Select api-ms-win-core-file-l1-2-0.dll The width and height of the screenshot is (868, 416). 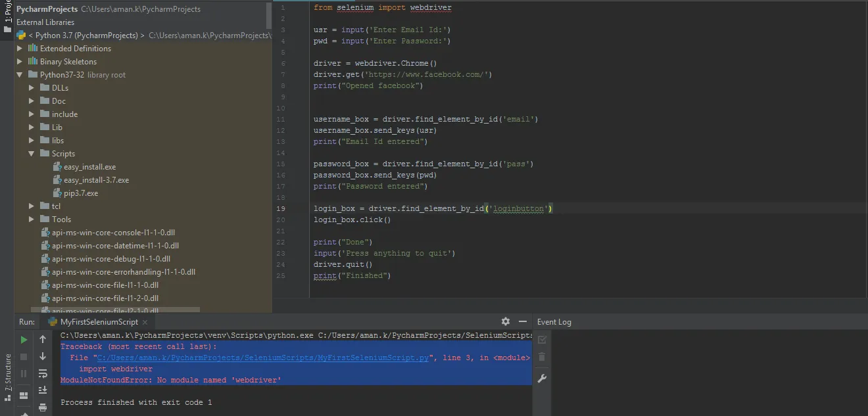point(105,298)
